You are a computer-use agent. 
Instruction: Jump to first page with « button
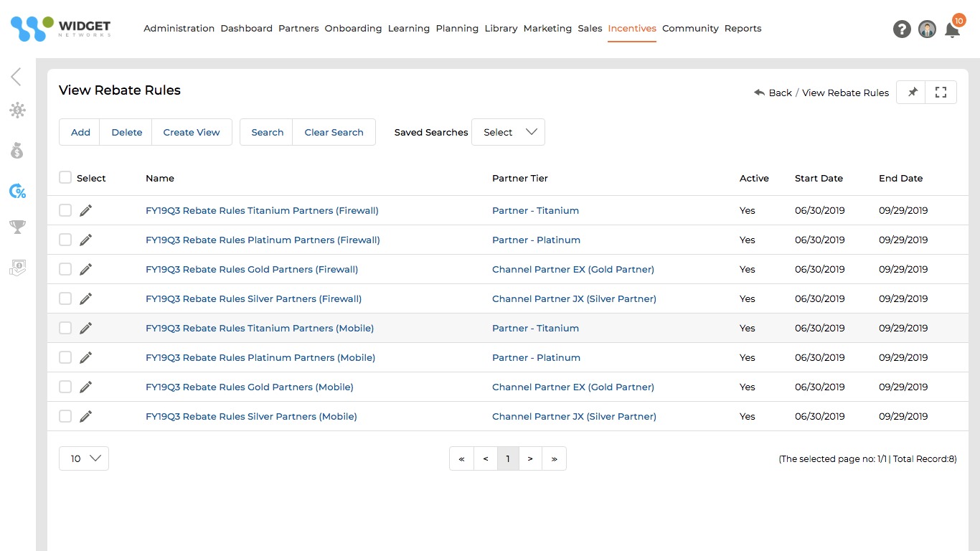click(461, 458)
